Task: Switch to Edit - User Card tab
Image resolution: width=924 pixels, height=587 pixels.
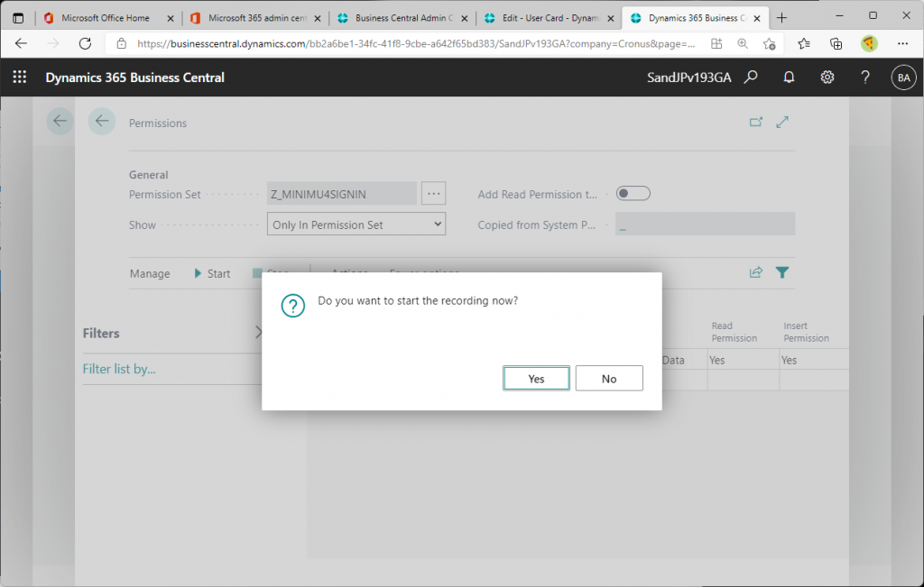Action: [550, 18]
